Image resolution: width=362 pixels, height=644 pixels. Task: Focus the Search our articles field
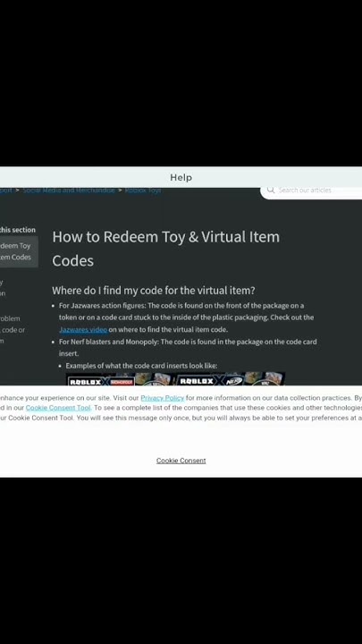coord(312,191)
